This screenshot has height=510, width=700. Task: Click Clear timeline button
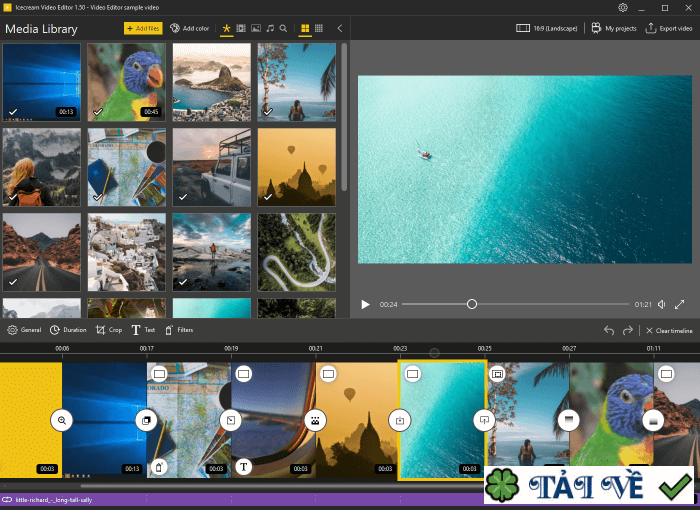pos(668,330)
